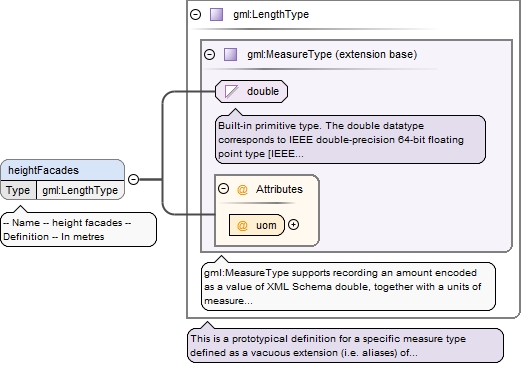
Task: Click the Type label cell under heightFacades
Action: click(x=18, y=190)
